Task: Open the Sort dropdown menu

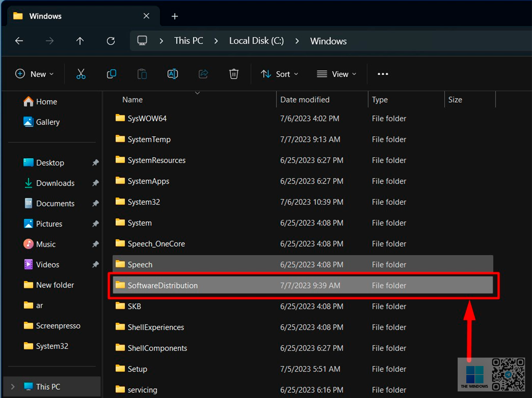Action: 279,74
